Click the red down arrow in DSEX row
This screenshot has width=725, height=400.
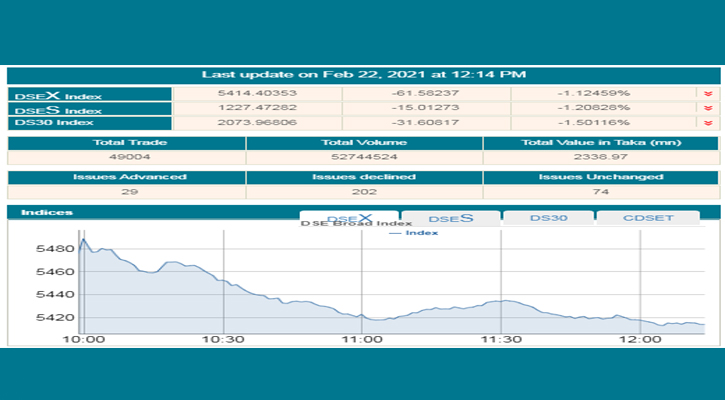[x=708, y=94]
